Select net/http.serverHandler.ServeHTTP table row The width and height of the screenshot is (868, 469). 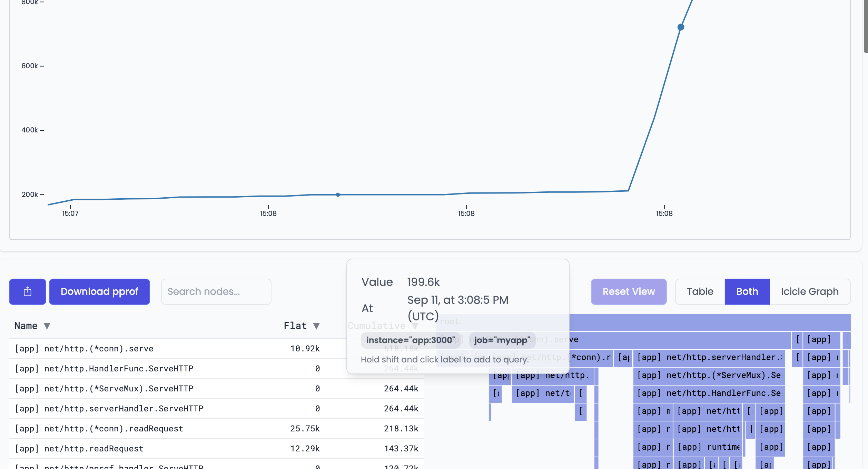point(217,408)
